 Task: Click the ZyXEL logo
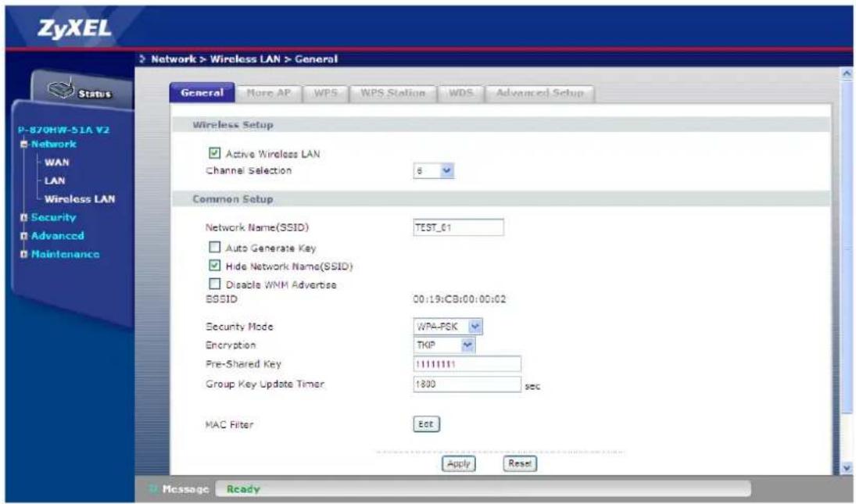pos(74,29)
